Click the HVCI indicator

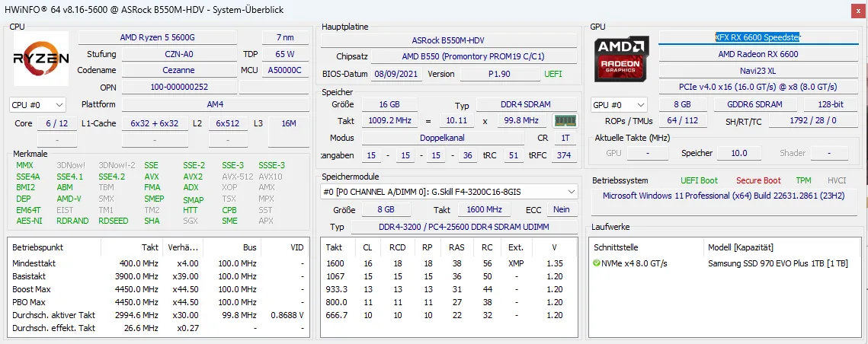coord(837,180)
